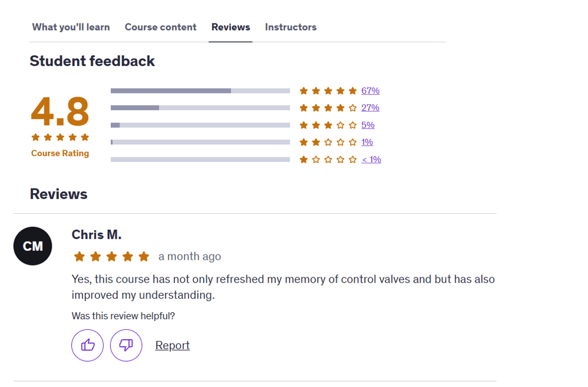Click the five-star 67% rating bar
This screenshot has width=588, height=387.
[x=200, y=91]
